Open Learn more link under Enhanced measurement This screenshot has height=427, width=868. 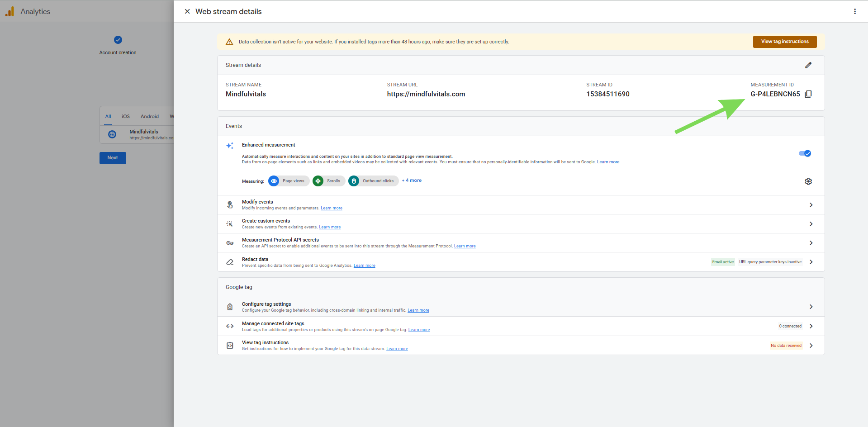click(608, 162)
